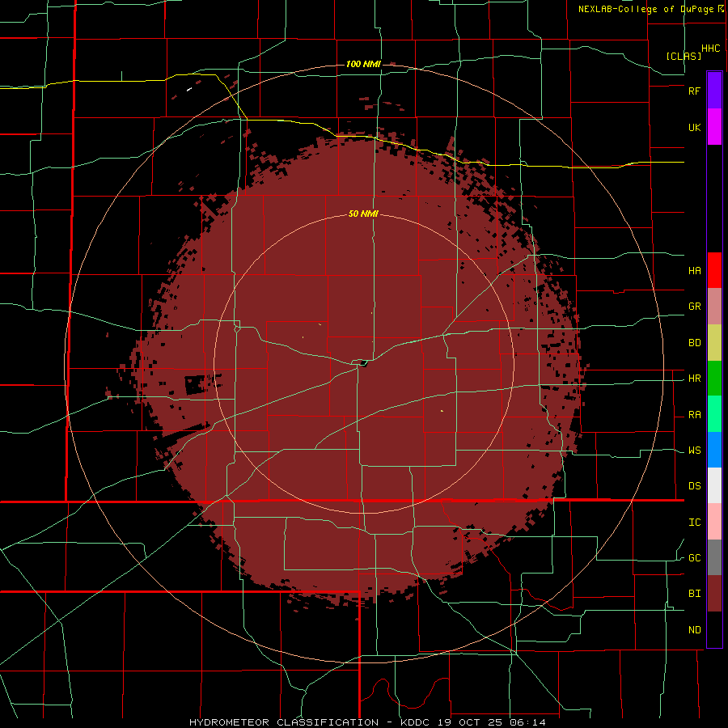The width and height of the screenshot is (728, 728).
Task: Click the HHC product label
Action: (x=711, y=49)
